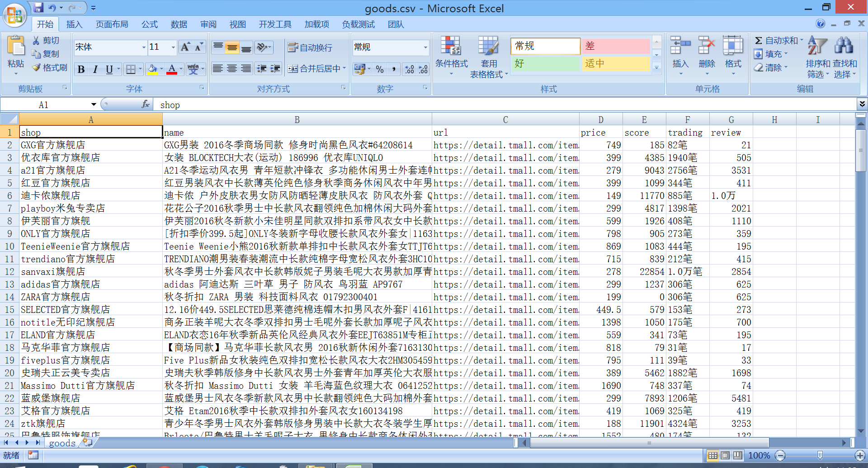Open the font size dropdown

173,47
